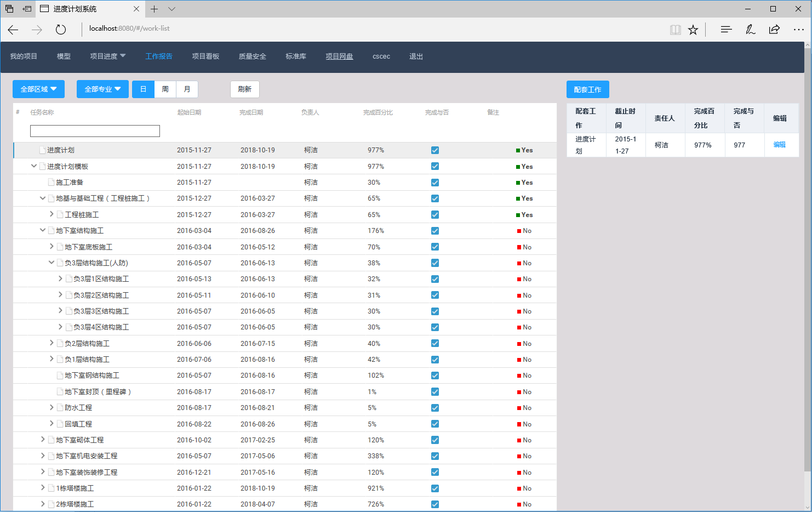Switch to 周 view tab

click(x=165, y=89)
